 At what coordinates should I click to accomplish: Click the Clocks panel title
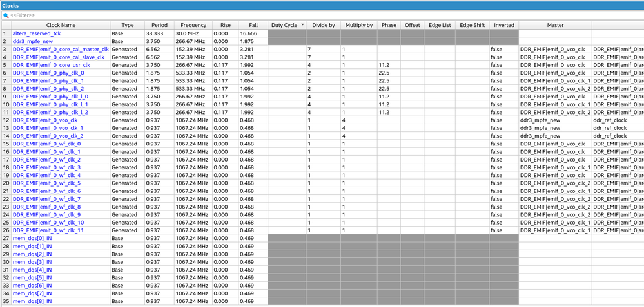pyautogui.click(x=10, y=5)
